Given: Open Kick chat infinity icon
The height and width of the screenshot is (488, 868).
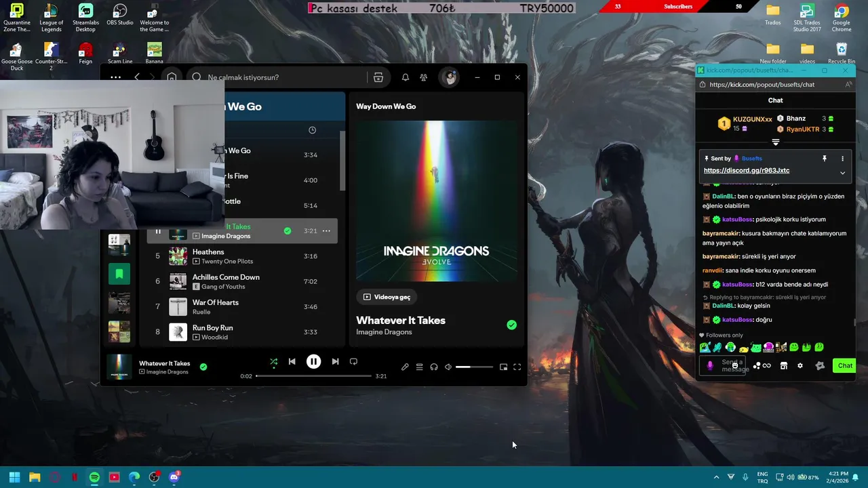Looking at the screenshot, I should 766,366.
